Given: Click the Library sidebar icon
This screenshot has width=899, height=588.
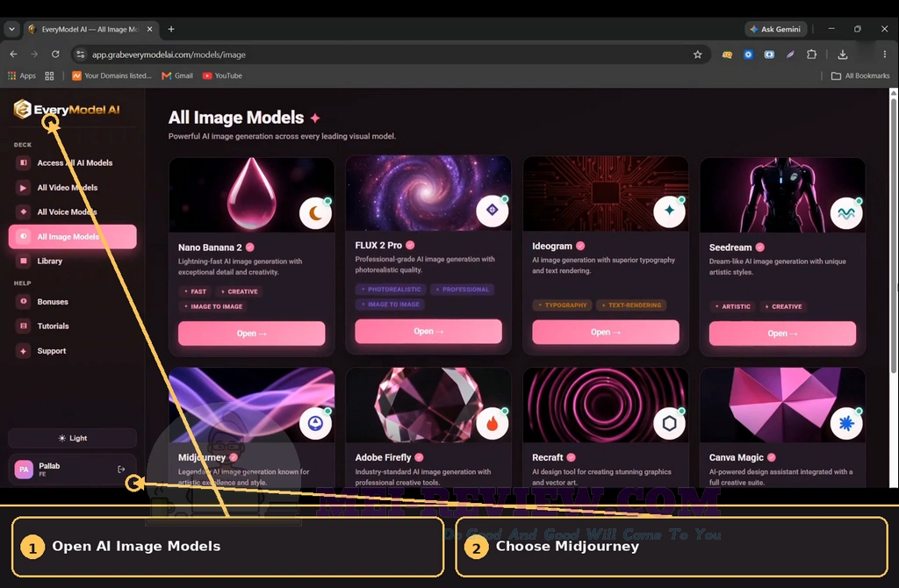Looking at the screenshot, I should click(24, 261).
